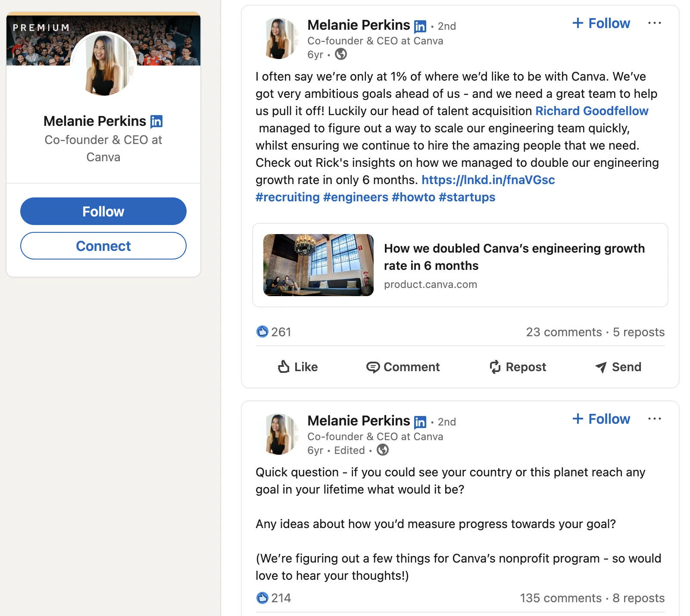Click the Repost arrows icon
This screenshot has height=616, width=690.
pos(495,367)
